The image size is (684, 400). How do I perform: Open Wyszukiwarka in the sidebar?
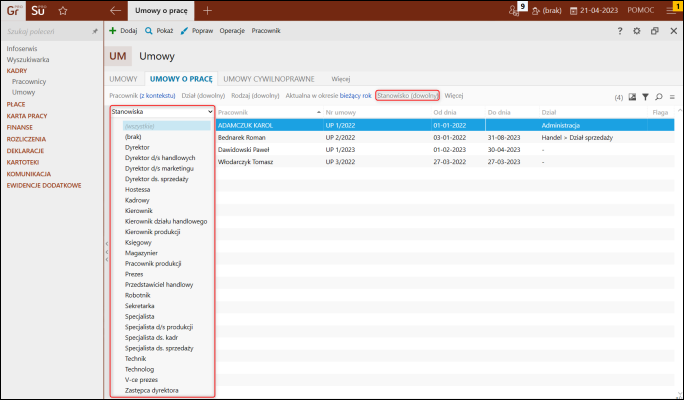(28, 60)
